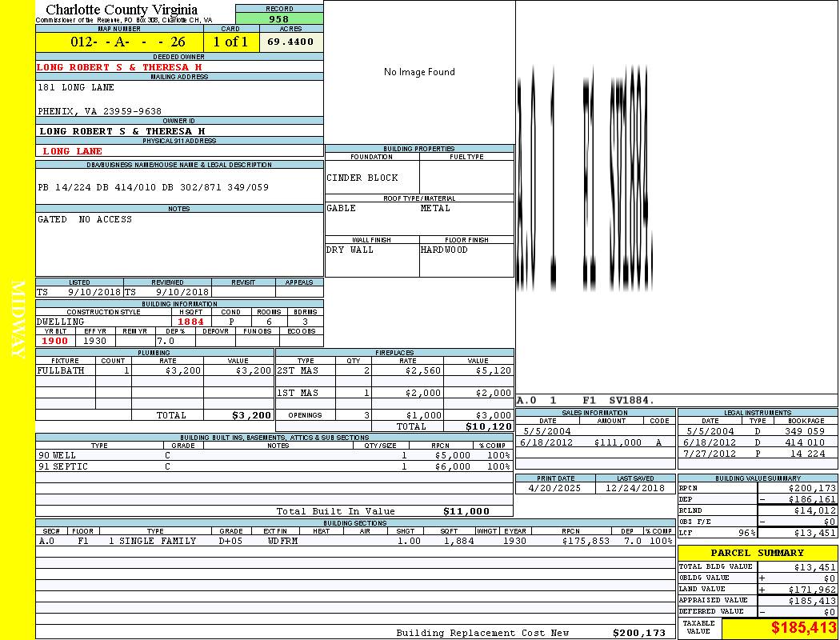This screenshot has width=840, height=640.
Task: Select the print date 4/20/2025
Action: (554, 488)
